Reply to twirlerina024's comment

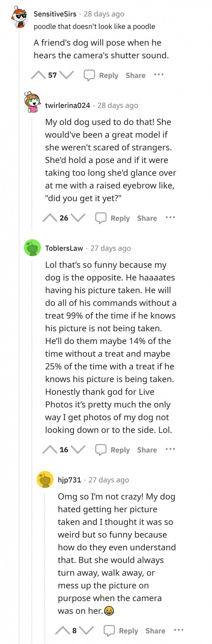click(113, 218)
